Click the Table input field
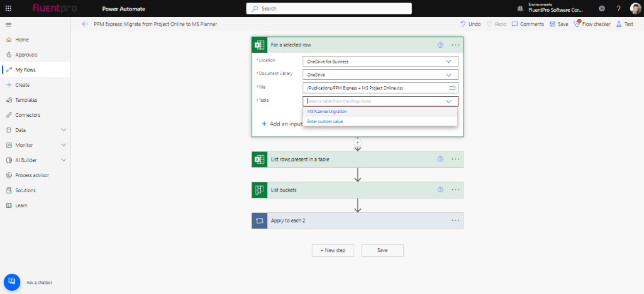Viewport: 644px width, 294px height. click(380, 101)
